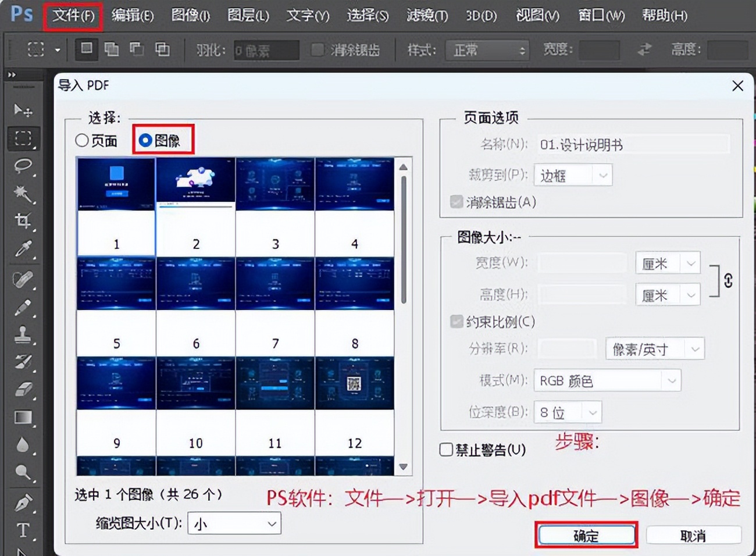The height and width of the screenshot is (556, 756).
Task: Select the Gradient tool
Action: (23, 418)
